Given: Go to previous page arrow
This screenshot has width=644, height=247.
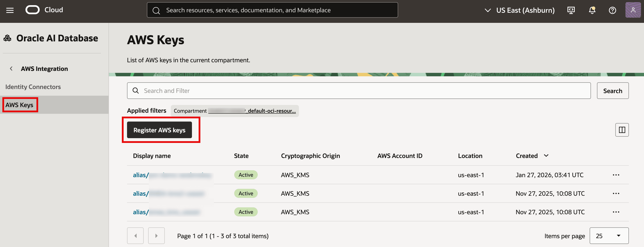Looking at the screenshot, I should 135,236.
